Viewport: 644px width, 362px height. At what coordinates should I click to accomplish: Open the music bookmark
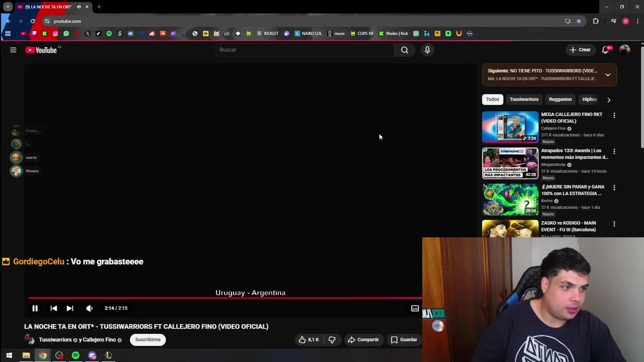pos(336,34)
